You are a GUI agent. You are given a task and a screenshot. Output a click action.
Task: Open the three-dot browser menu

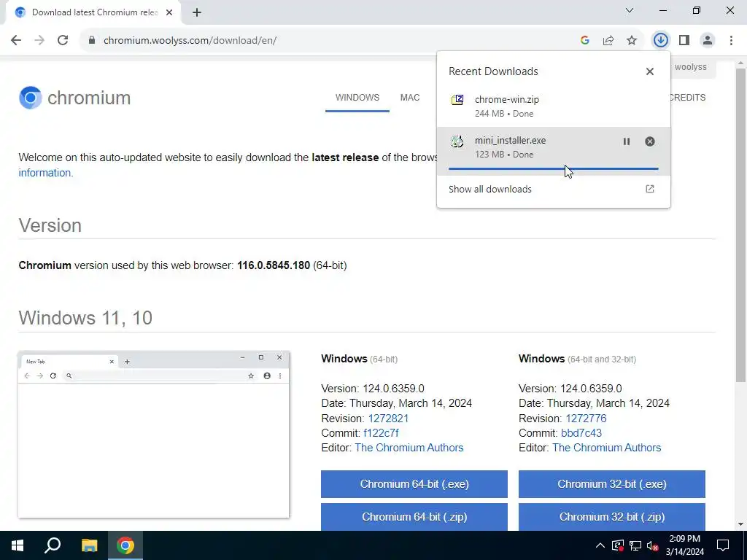(731, 41)
